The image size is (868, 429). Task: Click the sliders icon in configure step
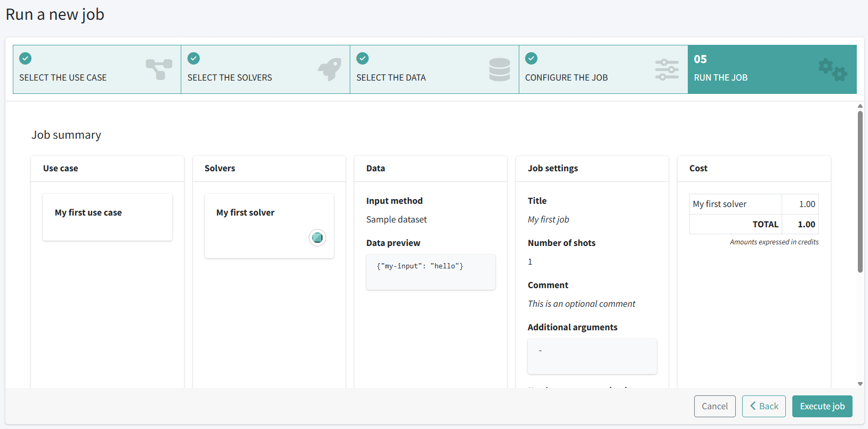tap(666, 69)
